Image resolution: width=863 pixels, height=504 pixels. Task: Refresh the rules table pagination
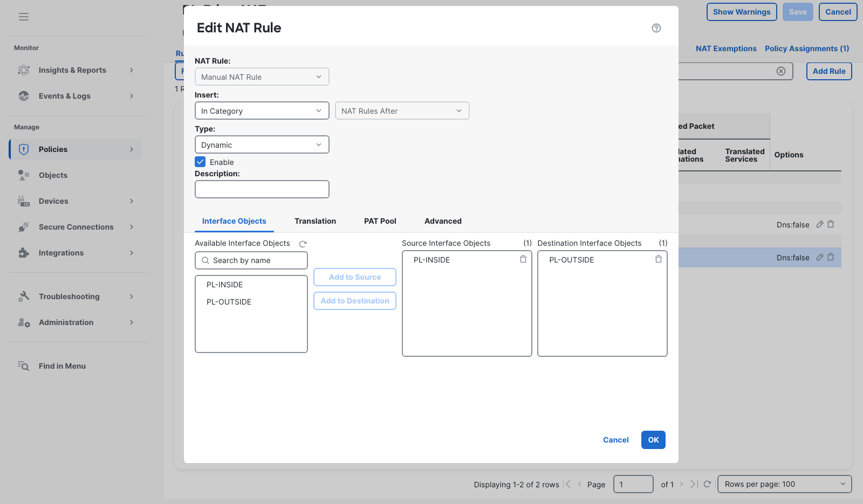coord(707,484)
